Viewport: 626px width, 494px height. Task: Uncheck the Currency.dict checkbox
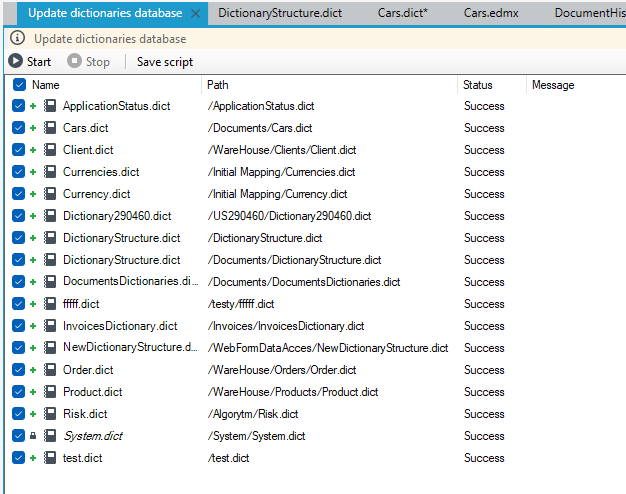click(x=18, y=194)
